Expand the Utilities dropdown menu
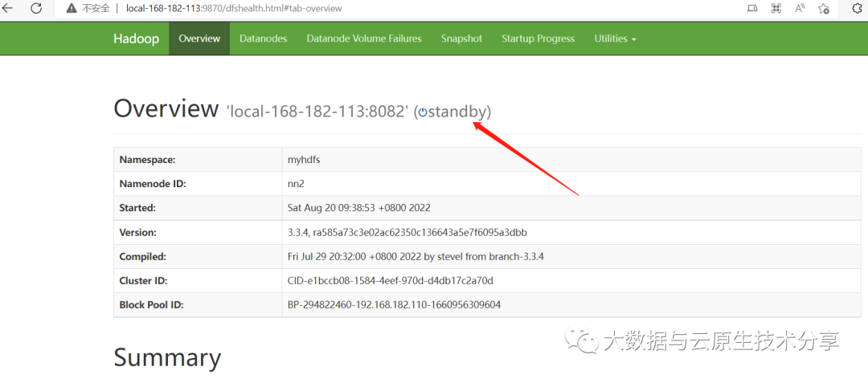 (615, 39)
